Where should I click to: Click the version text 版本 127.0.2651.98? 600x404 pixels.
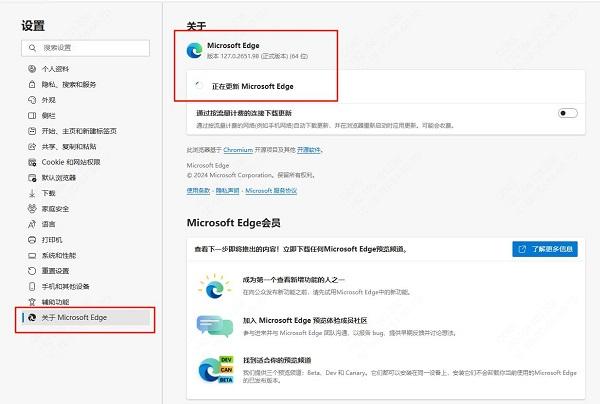pyautogui.click(x=258, y=56)
